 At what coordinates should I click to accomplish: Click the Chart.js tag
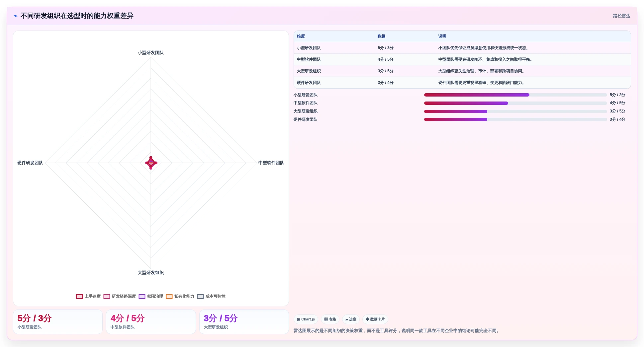306,319
